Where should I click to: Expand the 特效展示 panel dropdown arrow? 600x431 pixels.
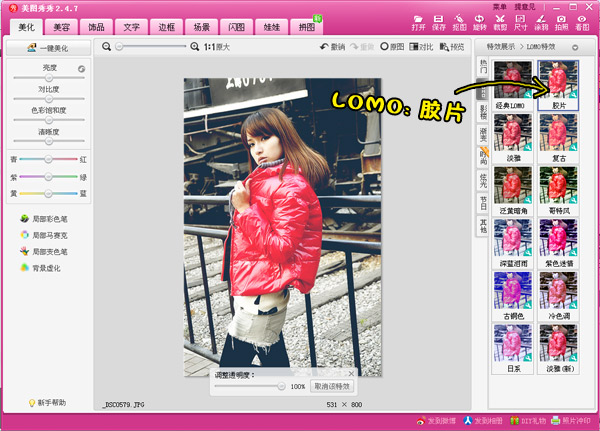(574, 47)
